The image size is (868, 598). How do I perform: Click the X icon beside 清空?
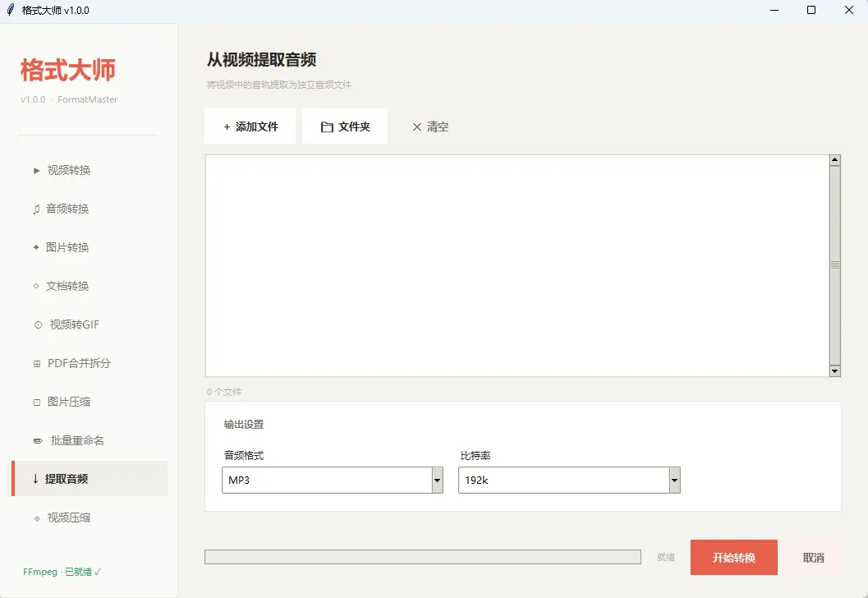pyautogui.click(x=417, y=126)
